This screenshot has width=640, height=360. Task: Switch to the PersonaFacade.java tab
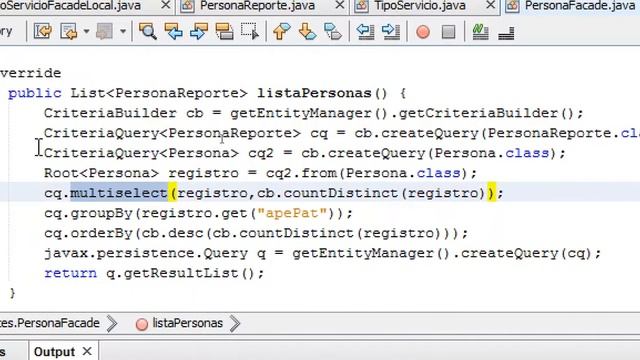tap(580, 6)
